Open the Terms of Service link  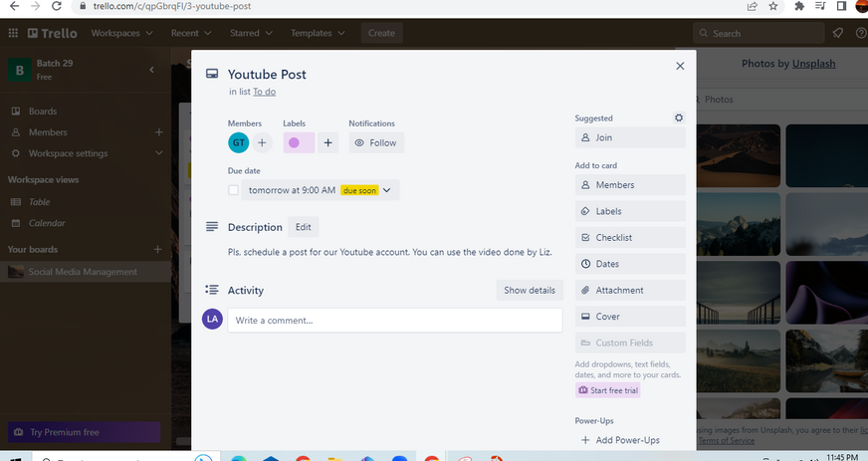(x=727, y=440)
